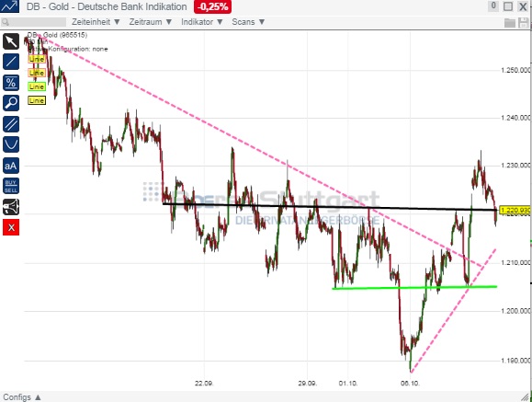This screenshot has height=402, width=532.
Task: Click the 29.09. date axis label
Action: point(308,384)
